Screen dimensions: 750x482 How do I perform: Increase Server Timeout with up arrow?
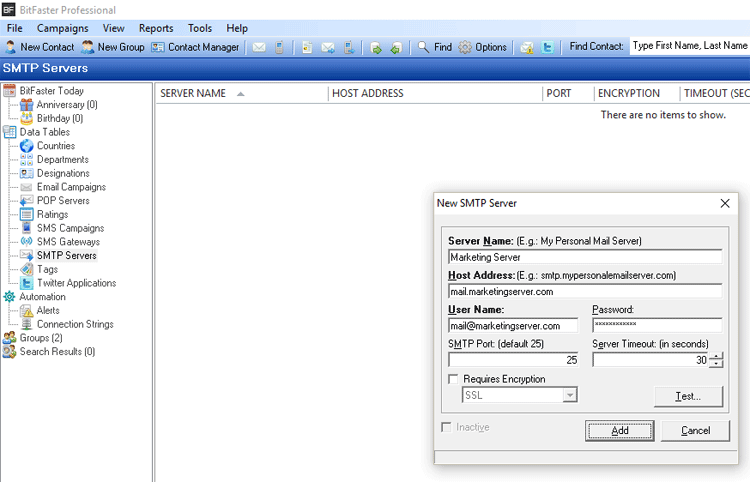(716, 356)
